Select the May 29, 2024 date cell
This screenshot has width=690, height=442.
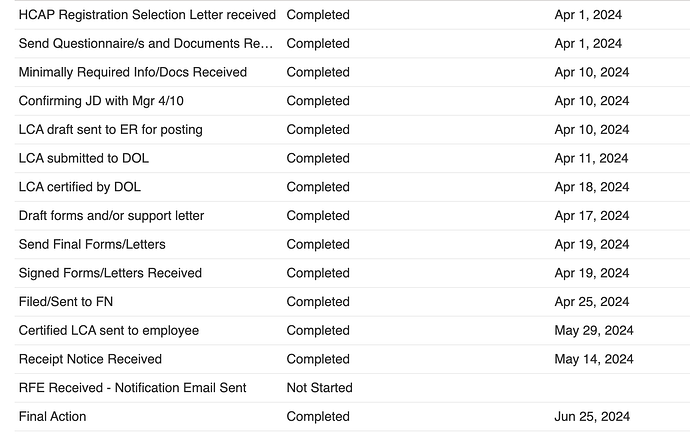click(594, 330)
